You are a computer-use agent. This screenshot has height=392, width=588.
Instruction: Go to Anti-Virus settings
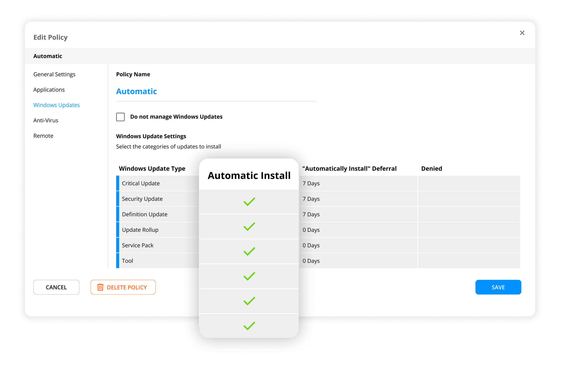point(46,120)
